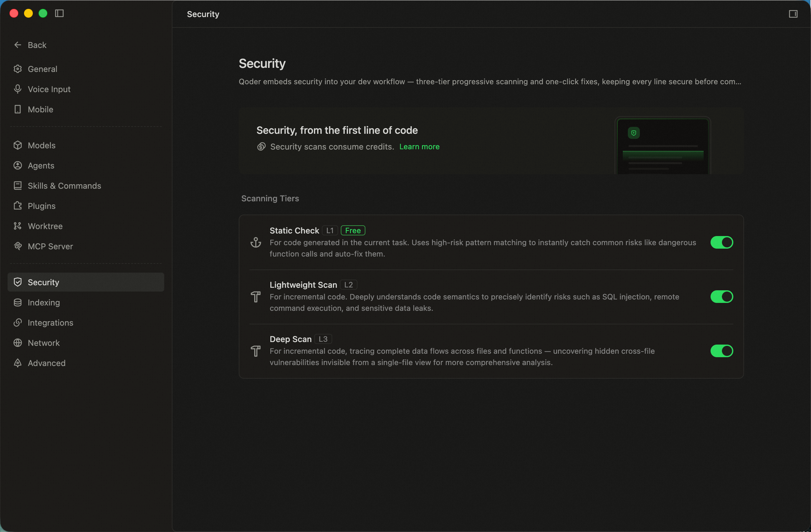Click the L1 tier badge
The image size is (811, 532).
pyautogui.click(x=330, y=230)
